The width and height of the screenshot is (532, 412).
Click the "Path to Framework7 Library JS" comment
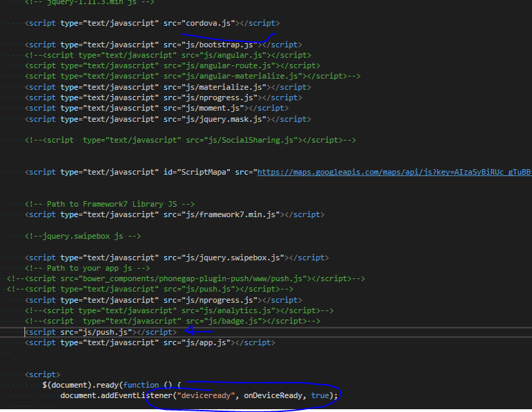point(109,204)
